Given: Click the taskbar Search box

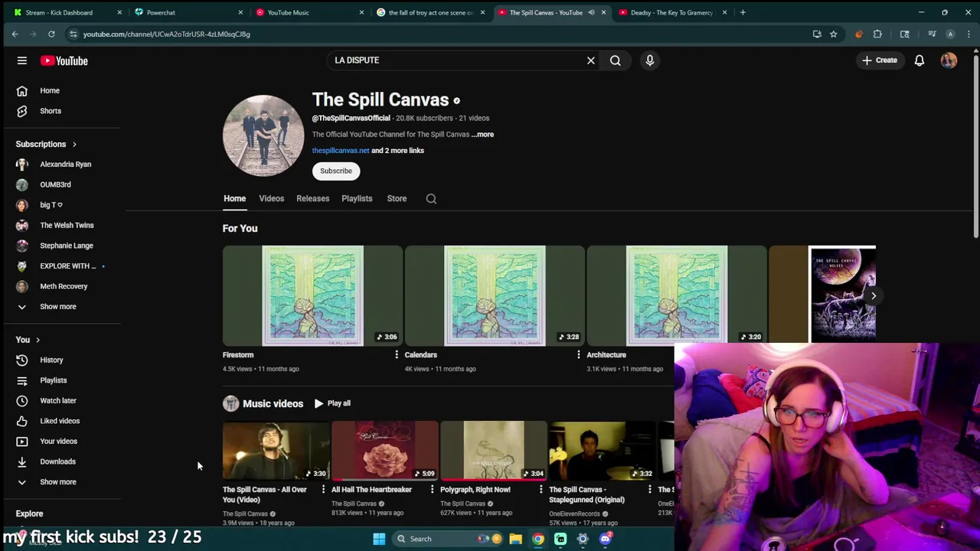Looking at the screenshot, I should tap(446, 539).
